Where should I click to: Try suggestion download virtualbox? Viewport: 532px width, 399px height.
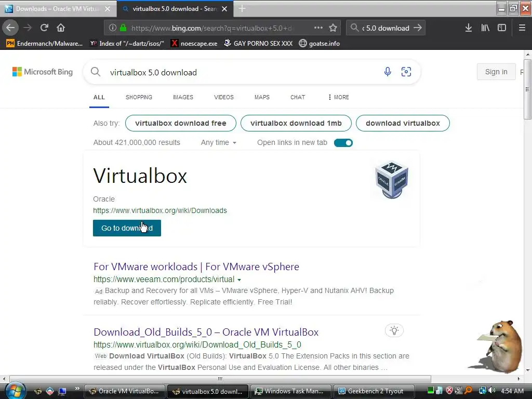coord(403,123)
